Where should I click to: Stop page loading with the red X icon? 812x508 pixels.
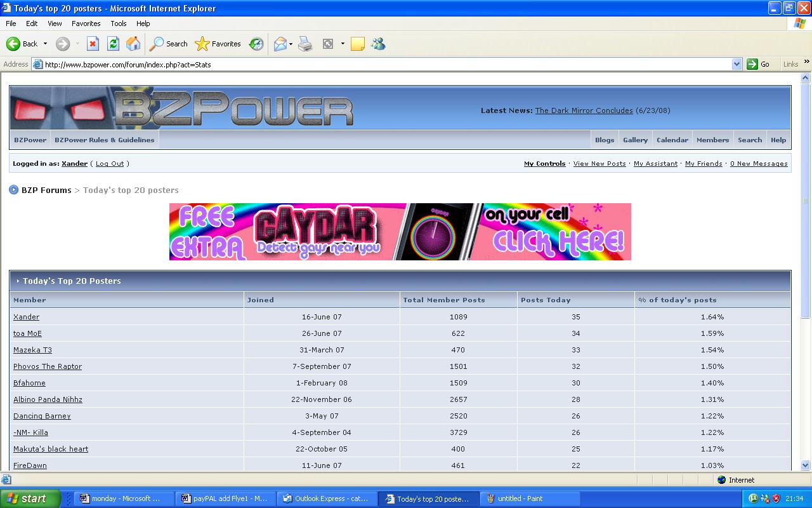(x=93, y=44)
